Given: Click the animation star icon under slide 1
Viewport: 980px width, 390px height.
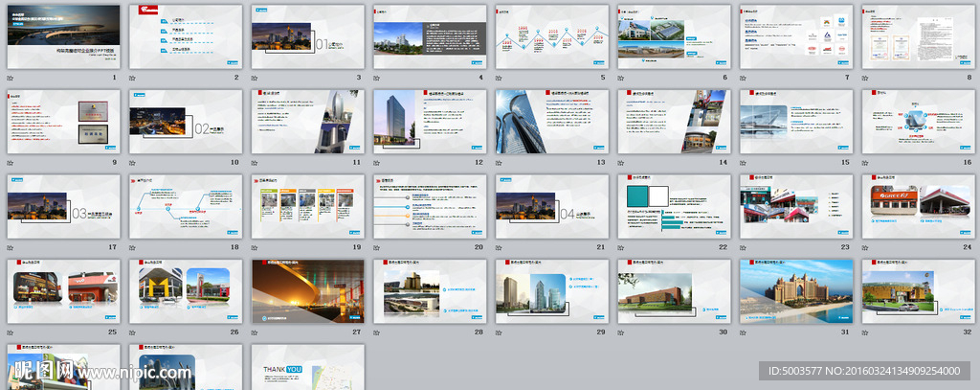Looking at the screenshot, I should [x=10, y=78].
